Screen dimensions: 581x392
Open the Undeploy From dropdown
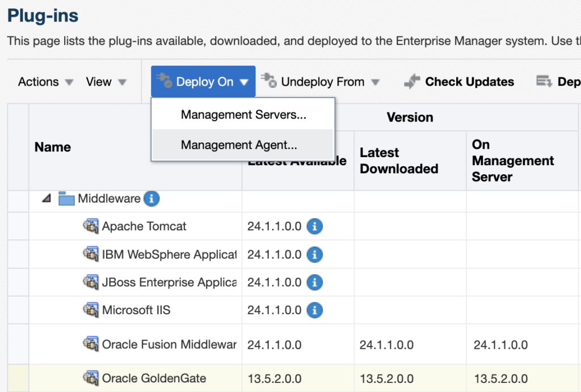321,82
